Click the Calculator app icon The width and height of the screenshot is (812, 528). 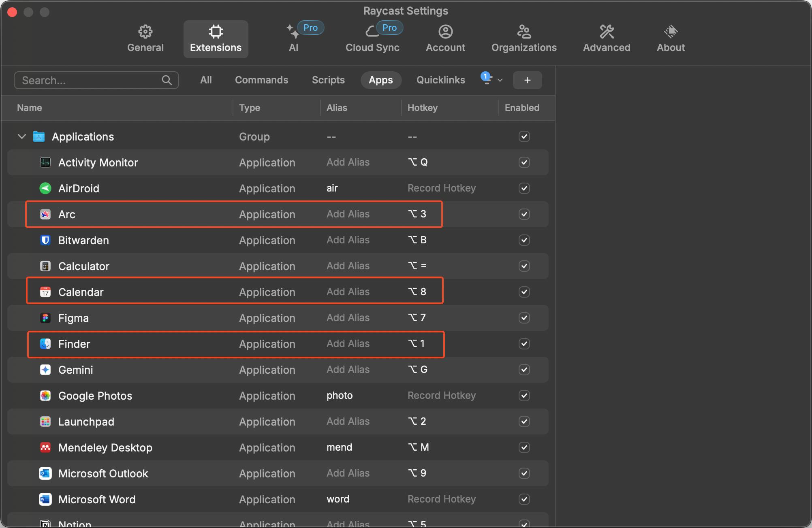point(45,266)
